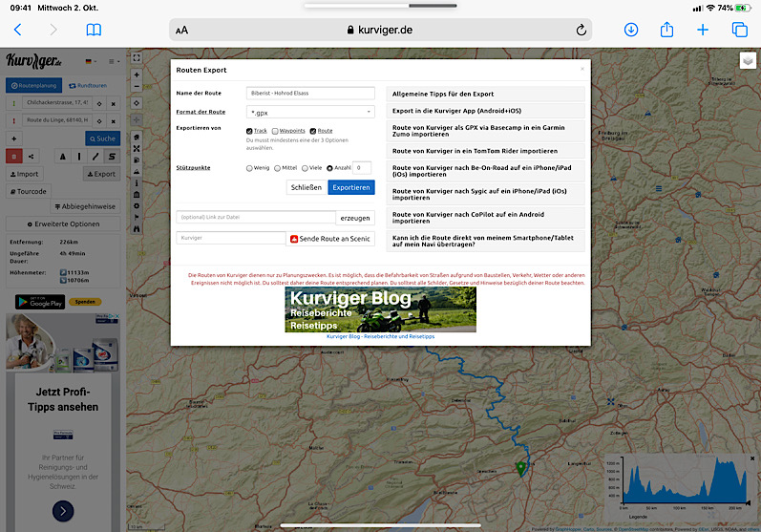Screen dimensions: 761x532
Task: Select the slightly curvy routing icon
Action: (x=95, y=157)
